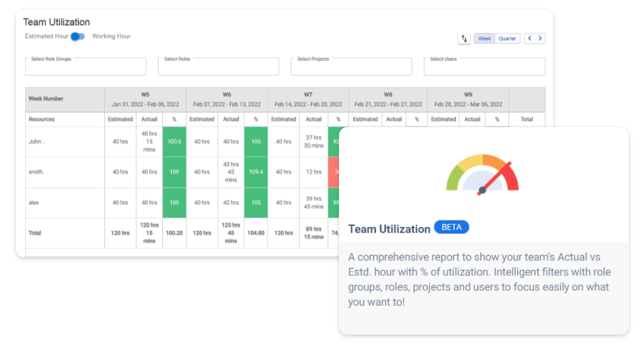Select the alex resource row name
The width and height of the screenshot is (644, 344).
(35, 203)
